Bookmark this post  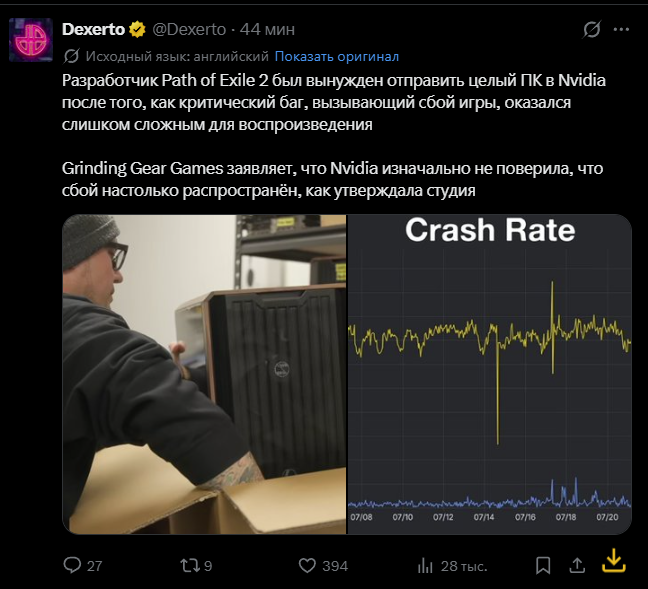[x=543, y=565]
